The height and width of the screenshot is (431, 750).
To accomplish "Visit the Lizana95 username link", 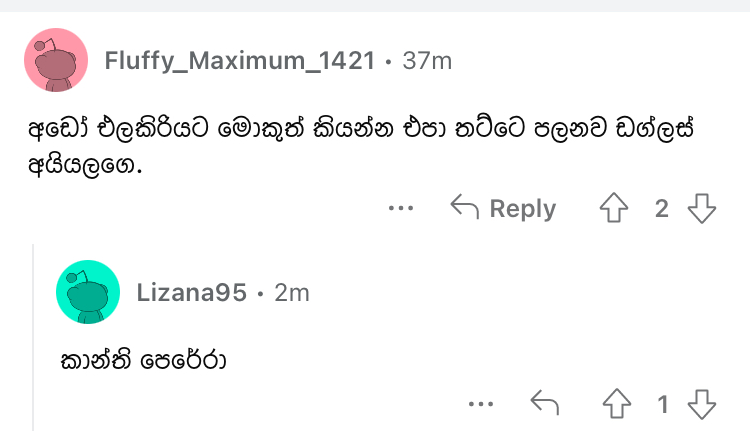I will (x=192, y=292).
